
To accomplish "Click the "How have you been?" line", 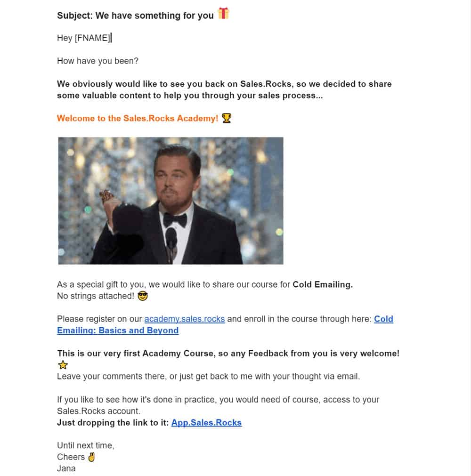I will tap(97, 61).
